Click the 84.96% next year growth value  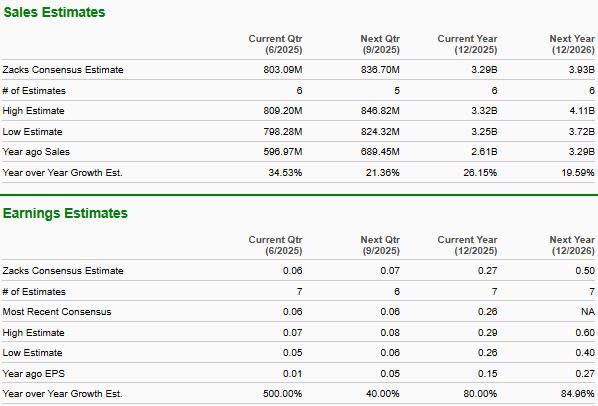click(577, 394)
